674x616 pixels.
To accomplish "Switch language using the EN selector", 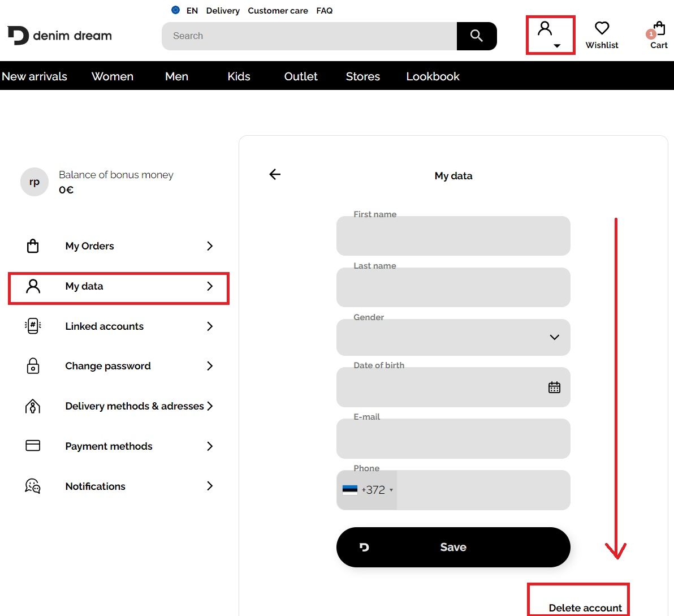I will click(x=185, y=10).
